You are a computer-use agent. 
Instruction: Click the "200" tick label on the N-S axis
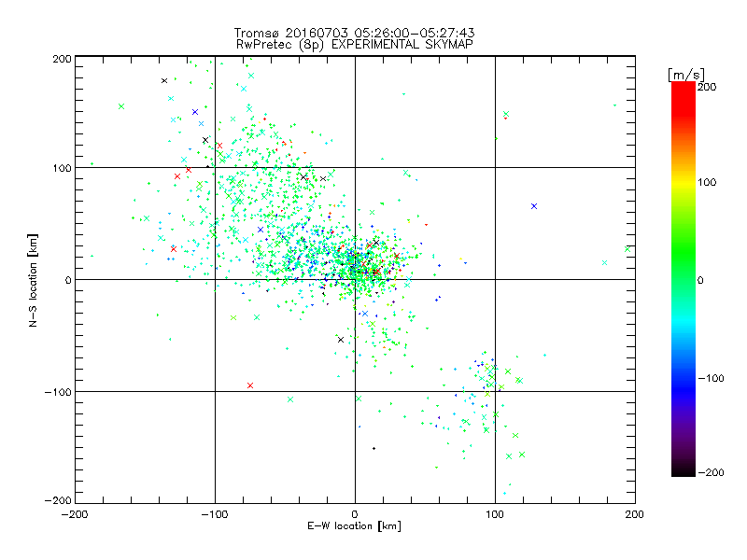click(62, 59)
